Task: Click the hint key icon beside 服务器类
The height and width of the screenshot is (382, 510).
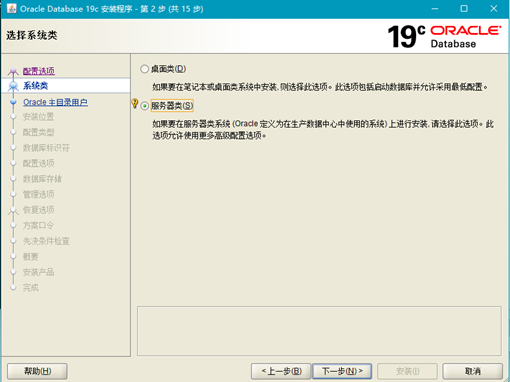Action: [135, 103]
